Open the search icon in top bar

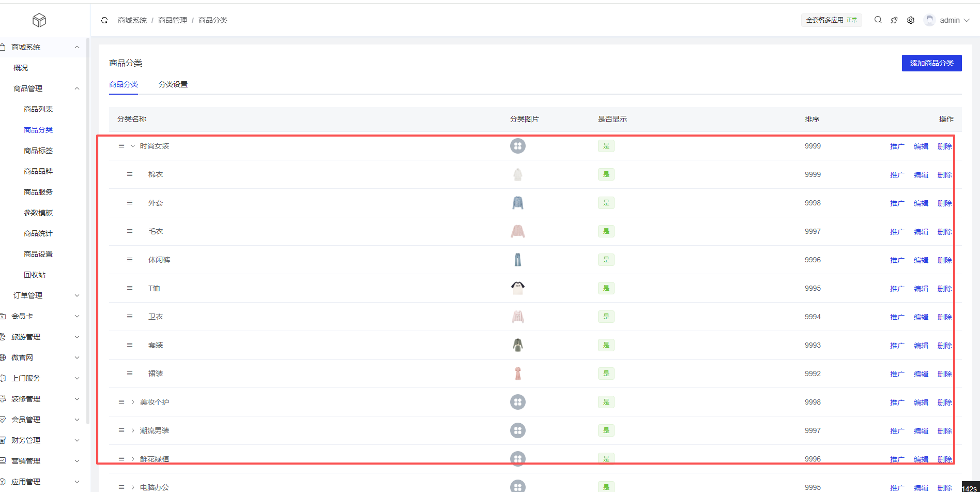coord(878,20)
